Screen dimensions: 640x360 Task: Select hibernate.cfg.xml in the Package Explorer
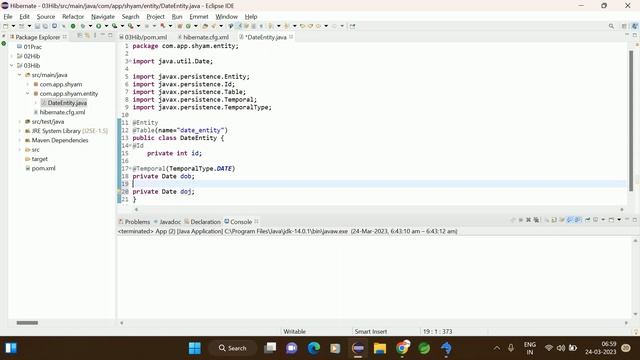pyautogui.click(x=62, y=112)
